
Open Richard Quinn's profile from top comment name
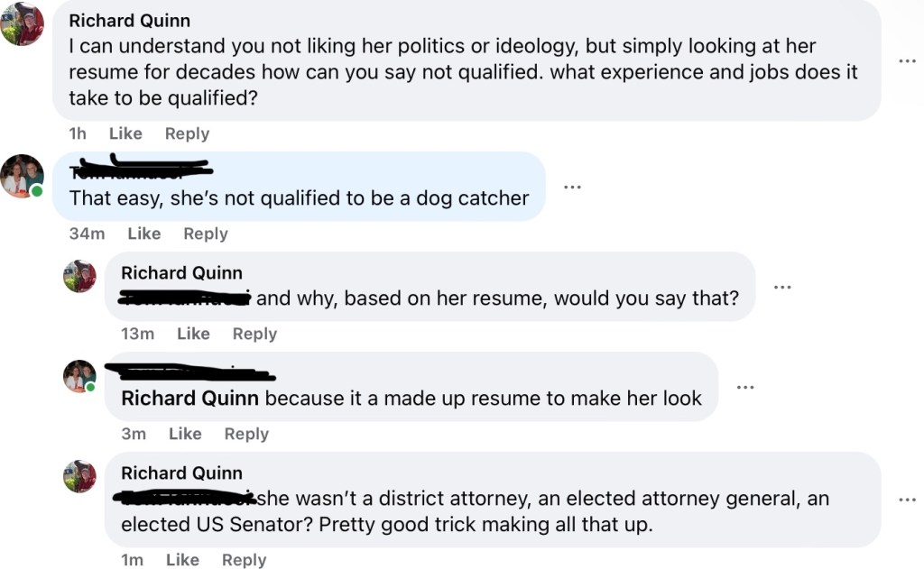coord(129,21)
